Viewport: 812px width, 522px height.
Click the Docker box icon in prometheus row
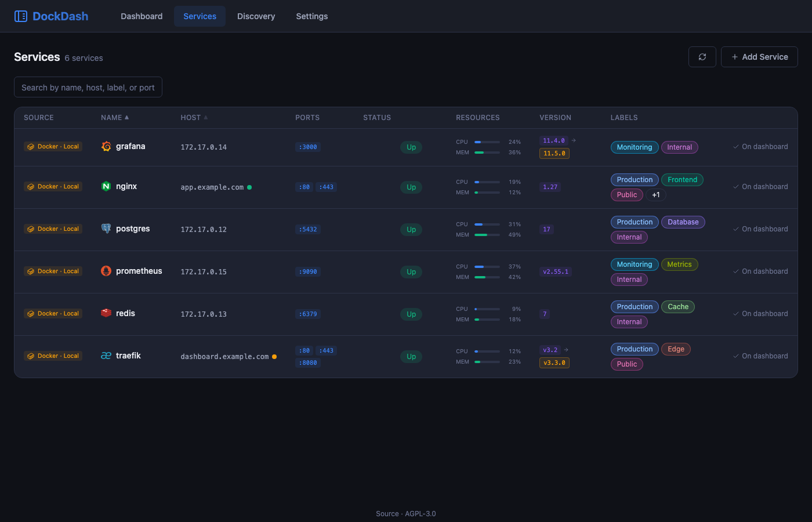(x=31, y=271)
